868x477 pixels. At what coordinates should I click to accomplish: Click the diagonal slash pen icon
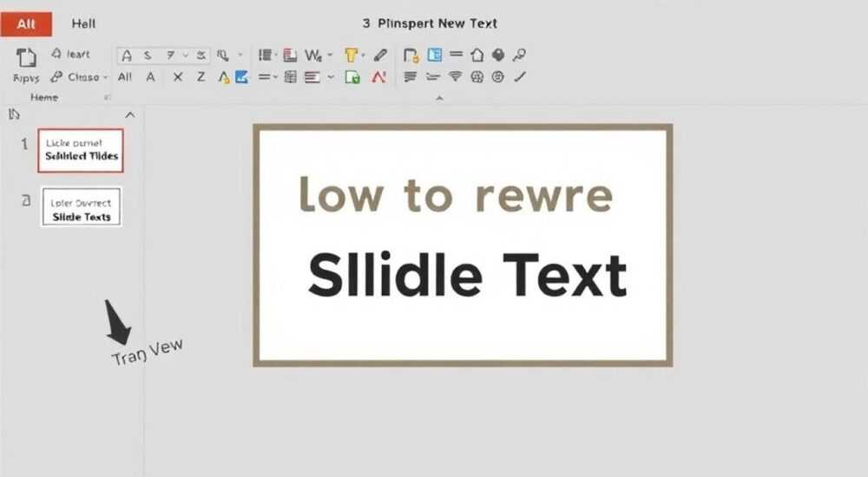point(519,77)
